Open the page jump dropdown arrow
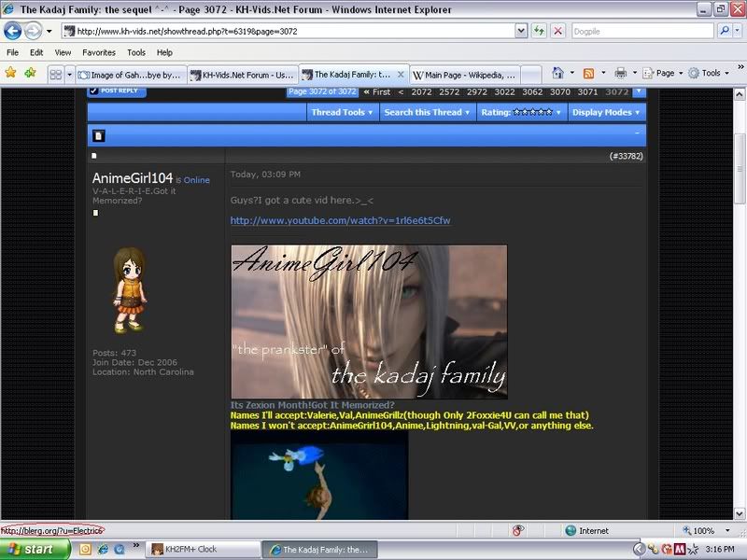Image resolution: width=747 pixels, height=560 pixels. pos(639,91)
